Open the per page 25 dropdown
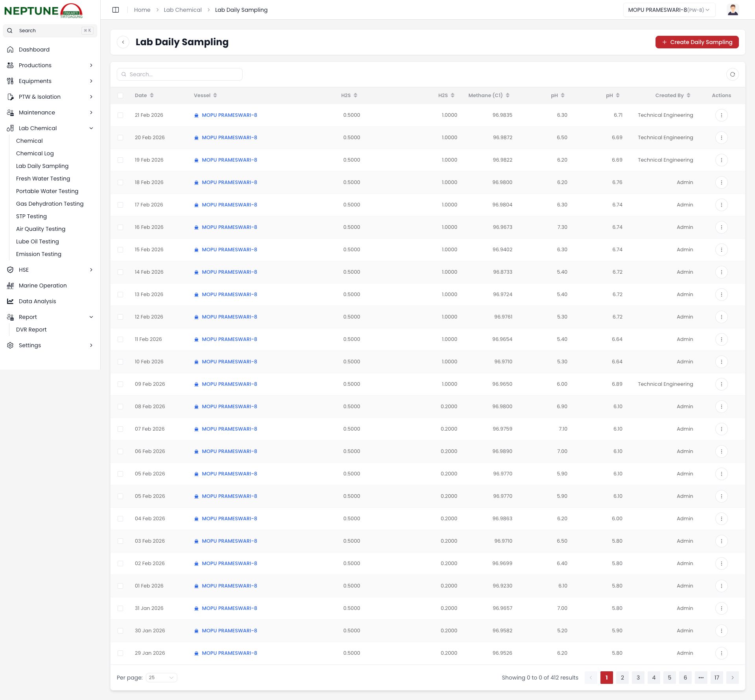The width and height of the screenshot is (755, 700). point(161,678)
